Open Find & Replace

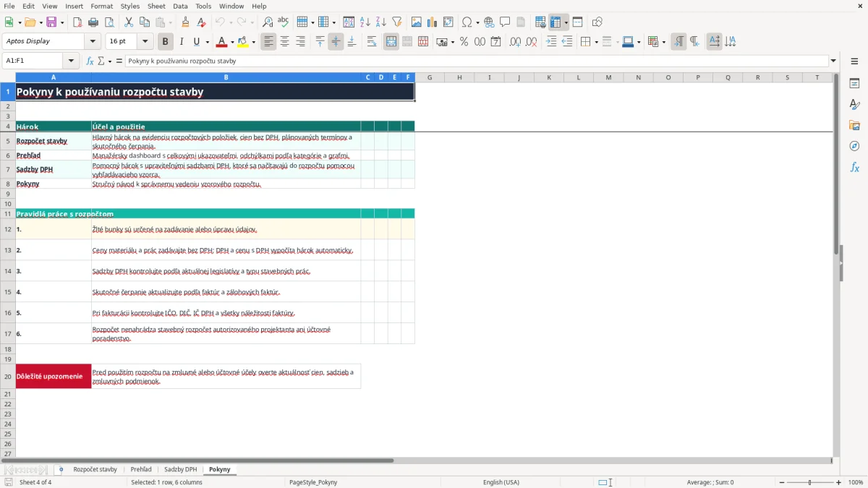click(x=268, y=22)
